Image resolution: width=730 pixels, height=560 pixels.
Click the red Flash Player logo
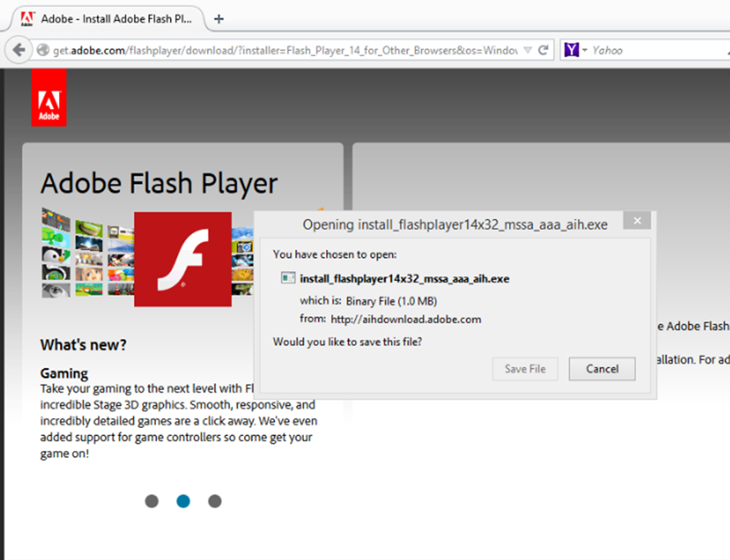182,259
